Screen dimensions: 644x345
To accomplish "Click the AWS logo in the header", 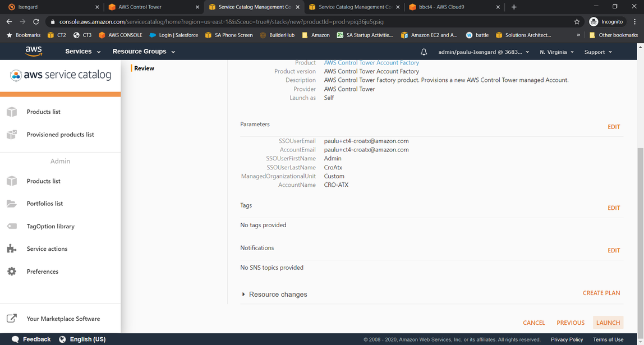I will (33, 52).
